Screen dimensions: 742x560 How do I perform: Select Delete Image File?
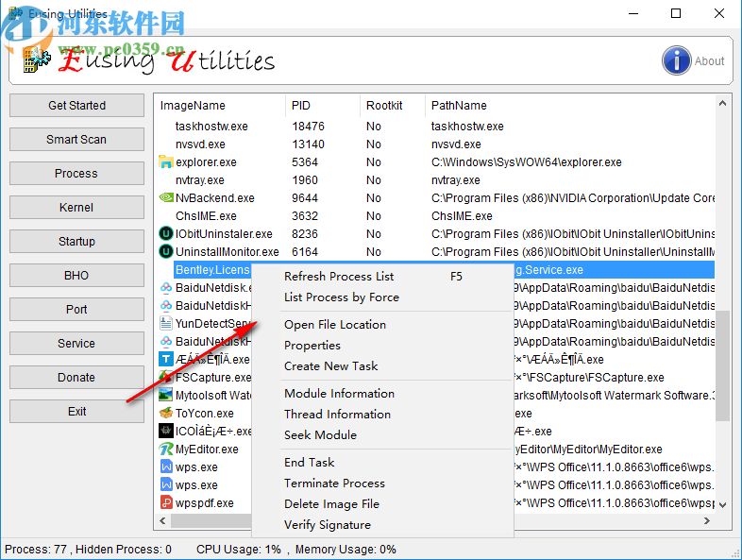tap(382, 504)
